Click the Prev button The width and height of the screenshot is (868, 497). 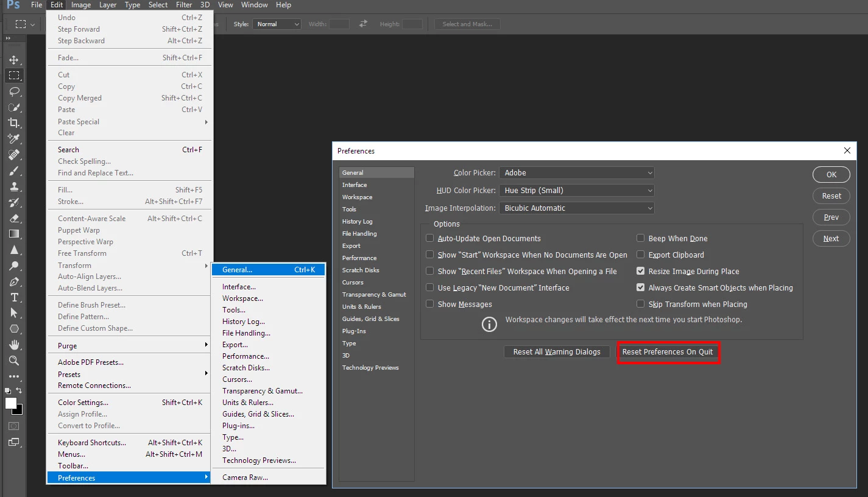(831, 217)
